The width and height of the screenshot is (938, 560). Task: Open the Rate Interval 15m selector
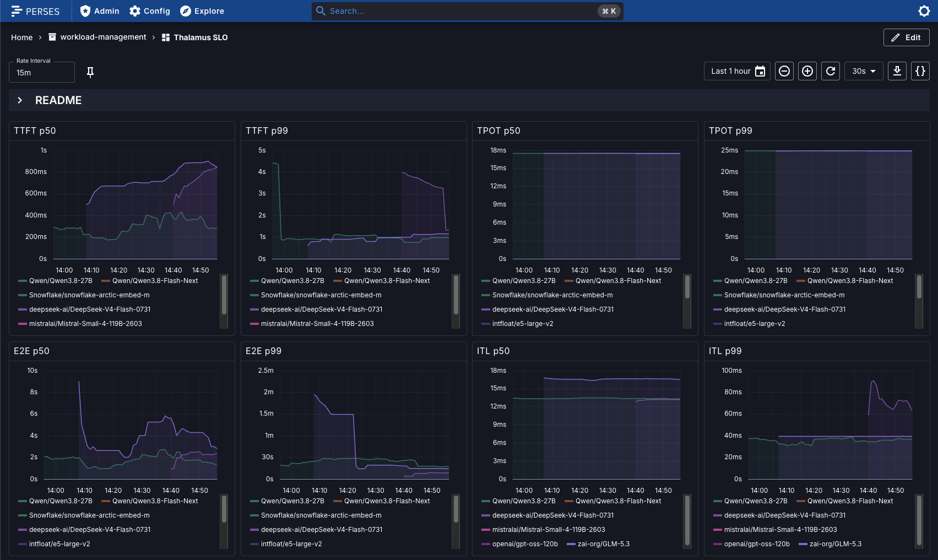click(42, 72)
